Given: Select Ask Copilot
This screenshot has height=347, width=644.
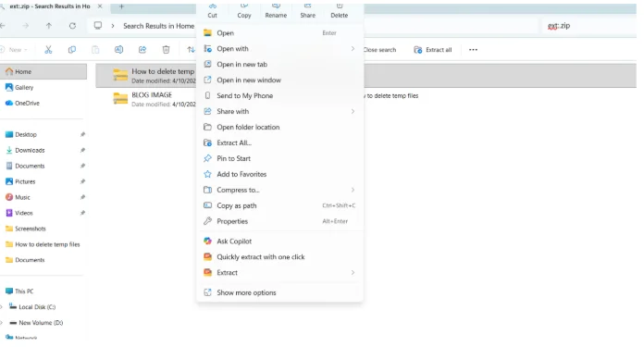Looking at the screenshot, I should pos(279,242).
